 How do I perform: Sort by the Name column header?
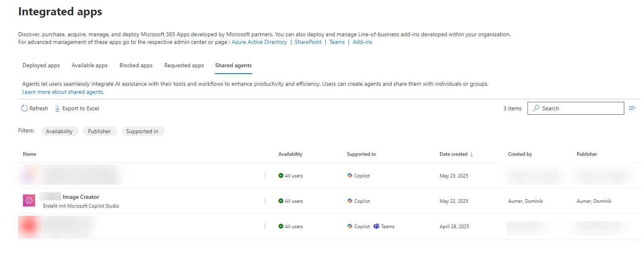pos(29,154)
